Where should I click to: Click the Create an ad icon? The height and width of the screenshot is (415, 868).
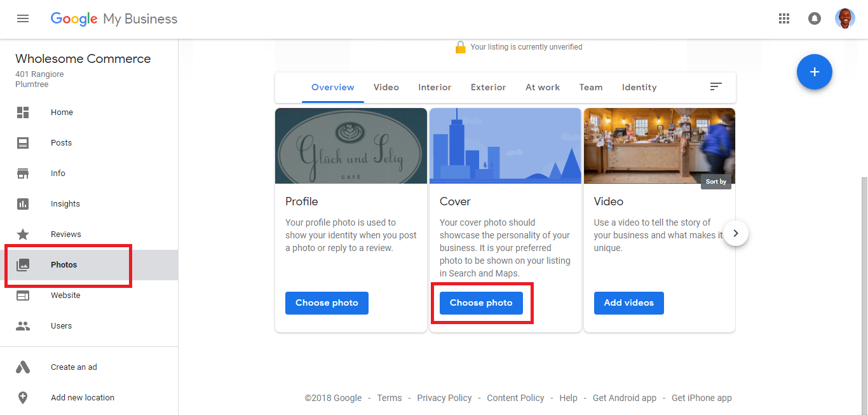point(23,367)
